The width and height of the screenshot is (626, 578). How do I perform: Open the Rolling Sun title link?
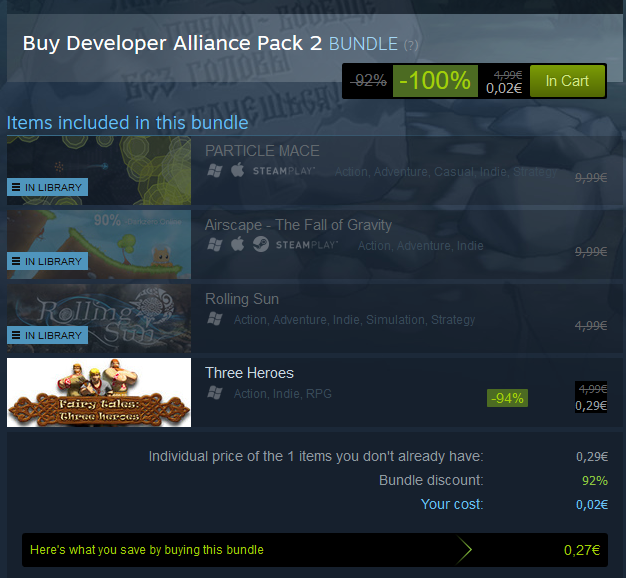242,299
